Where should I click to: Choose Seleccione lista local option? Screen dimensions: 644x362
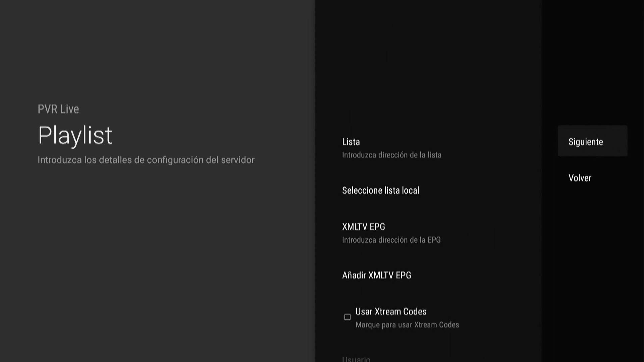click(381, 190)
